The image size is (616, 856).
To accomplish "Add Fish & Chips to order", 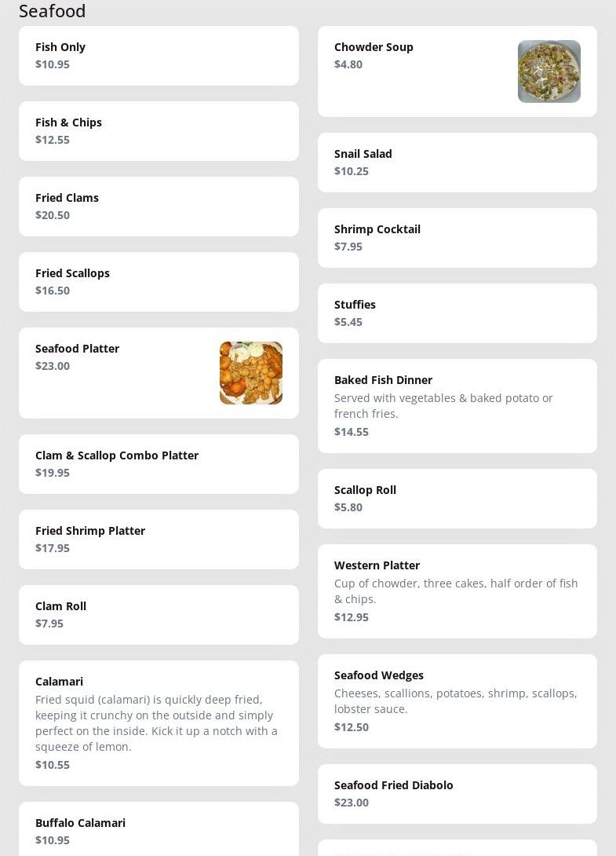I will 159,131.
